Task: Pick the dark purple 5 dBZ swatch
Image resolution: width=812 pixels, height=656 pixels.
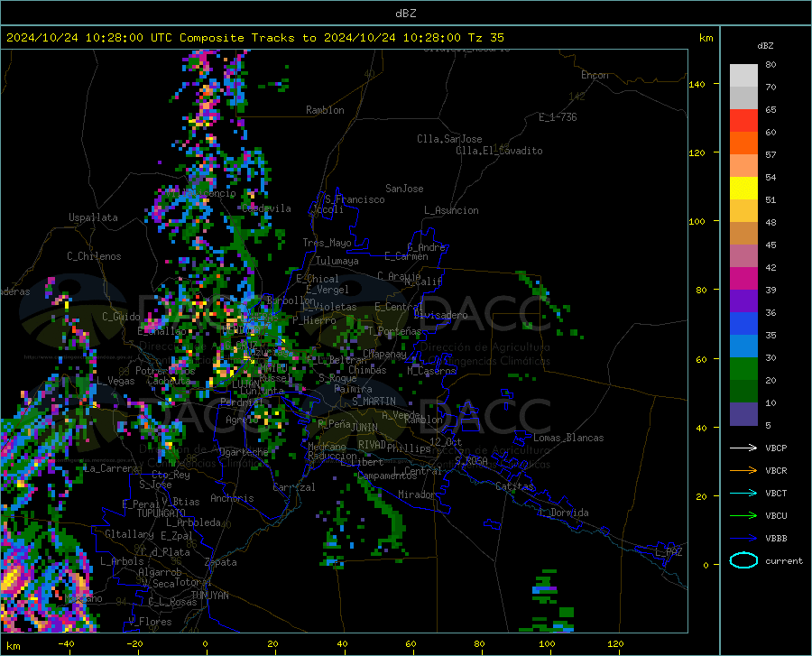Action: (743, 413)
